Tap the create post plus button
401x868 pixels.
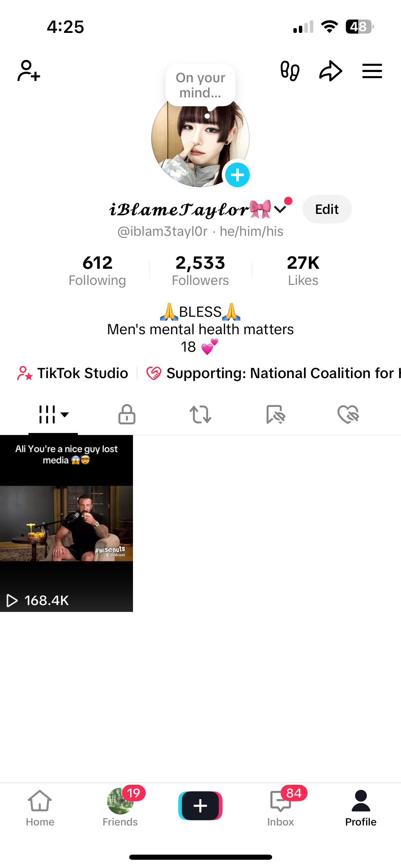200,806
